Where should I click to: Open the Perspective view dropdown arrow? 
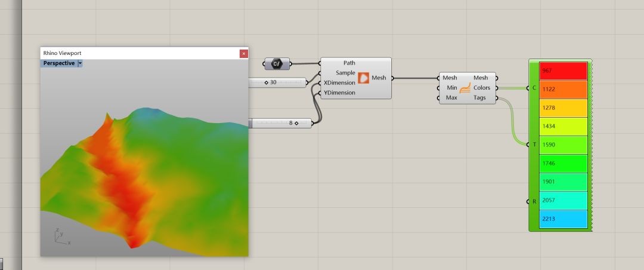[80, 63]
